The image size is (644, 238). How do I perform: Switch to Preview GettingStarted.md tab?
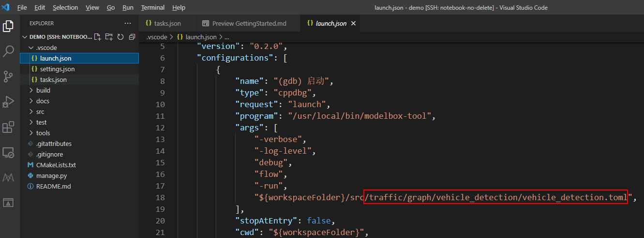[x=248, y=23]
